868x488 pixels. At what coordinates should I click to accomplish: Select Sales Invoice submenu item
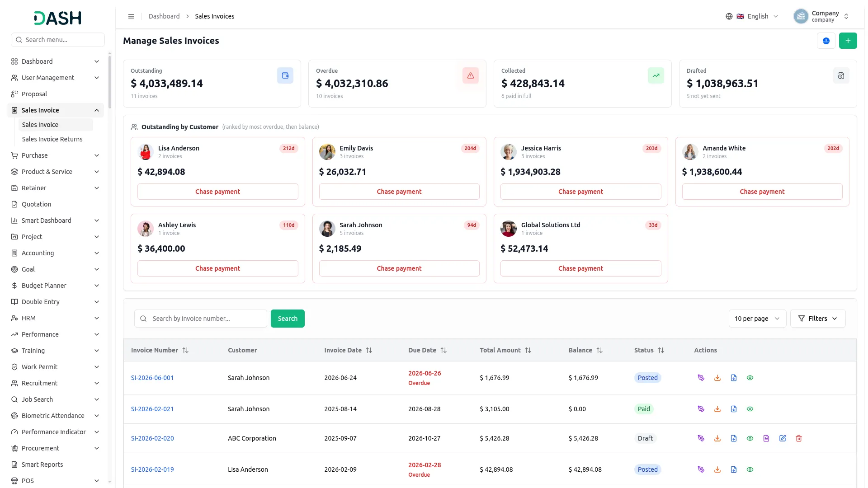[x=55, y=125]
